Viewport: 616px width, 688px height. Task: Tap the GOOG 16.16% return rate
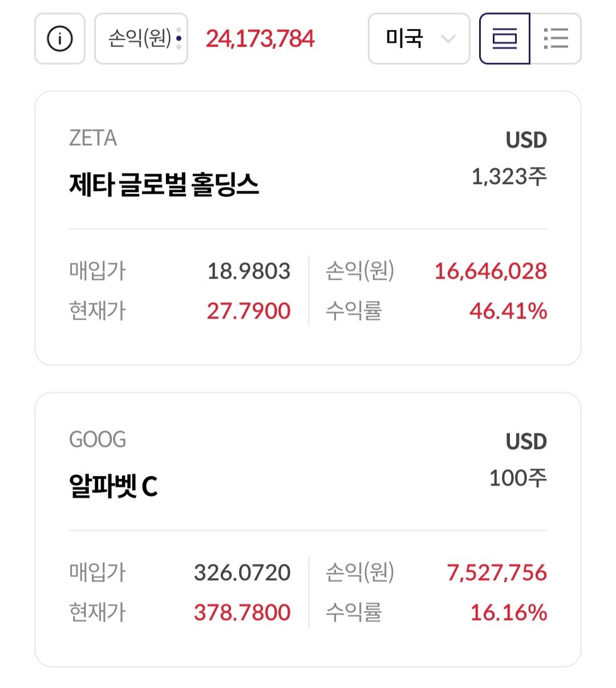click(508, 613)
